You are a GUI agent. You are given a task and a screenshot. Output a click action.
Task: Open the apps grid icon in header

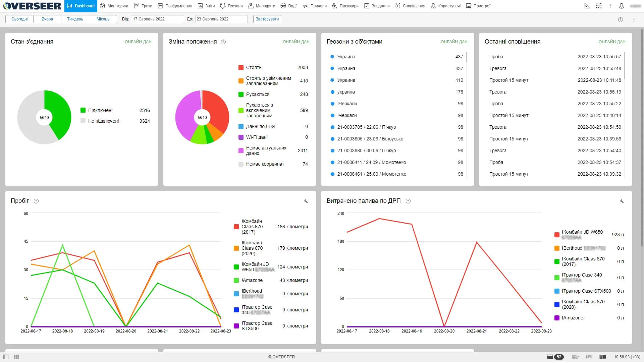pyautogui.click(x=599, y=6)
